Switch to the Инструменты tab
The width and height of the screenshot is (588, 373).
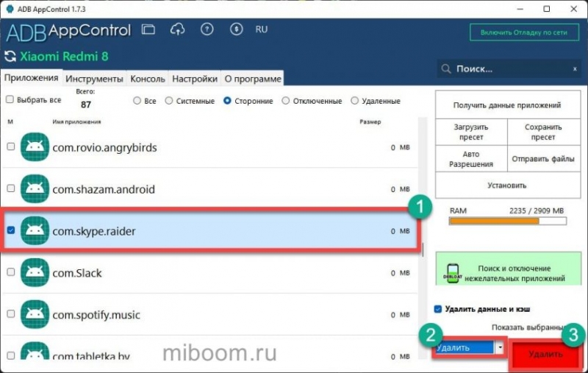pos(94,79)
